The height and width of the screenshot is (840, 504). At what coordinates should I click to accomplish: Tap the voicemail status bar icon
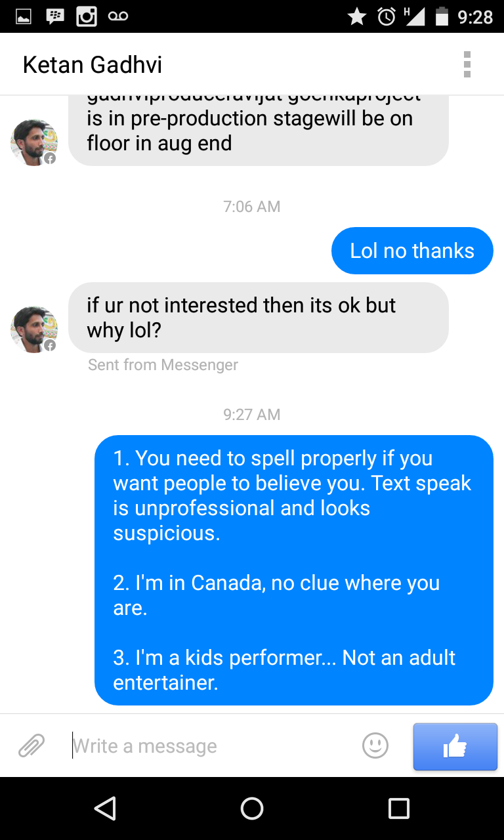[119, 16]
